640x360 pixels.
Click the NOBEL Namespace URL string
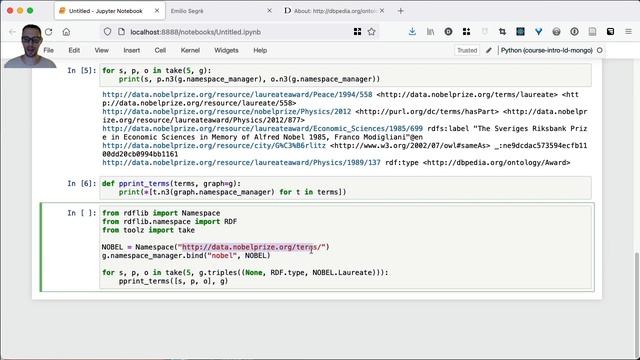(x=252, y=247)
